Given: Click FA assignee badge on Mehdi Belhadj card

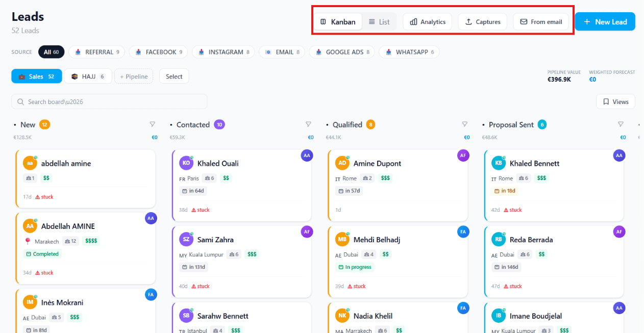Looking at the screenshot, I should 463,232.
